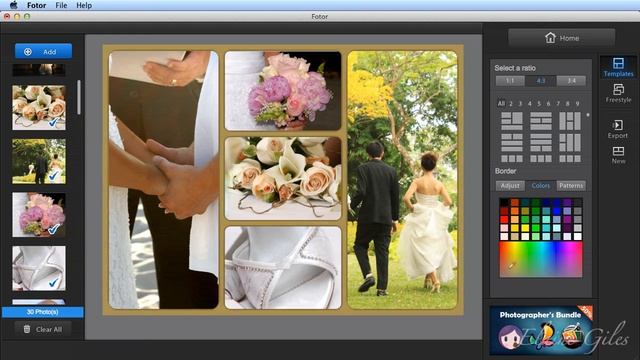Choose third template layout in second row

click(x=570, y=142)
